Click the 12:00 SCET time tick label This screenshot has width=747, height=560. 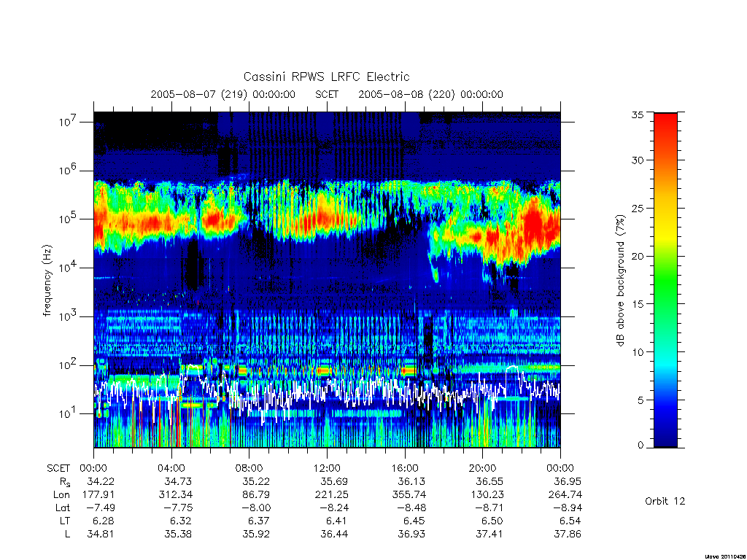pos(327,468)
